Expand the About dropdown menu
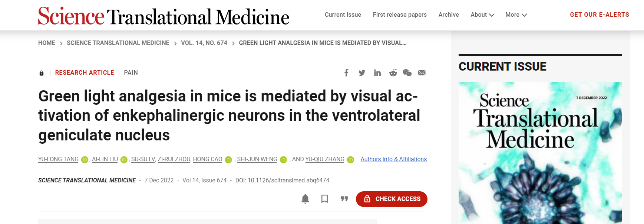This screenshot has height=224, width=644. point(482,15)
